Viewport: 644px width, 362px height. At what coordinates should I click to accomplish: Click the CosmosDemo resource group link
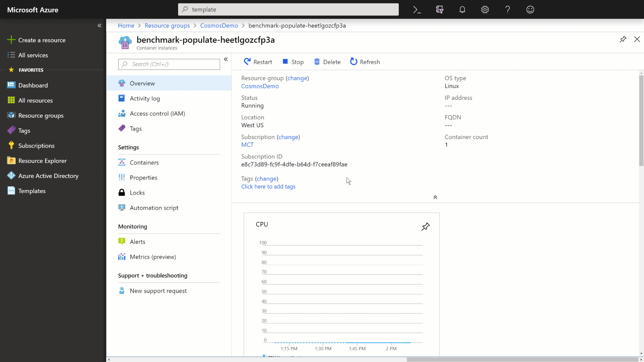tap(260, 86)
